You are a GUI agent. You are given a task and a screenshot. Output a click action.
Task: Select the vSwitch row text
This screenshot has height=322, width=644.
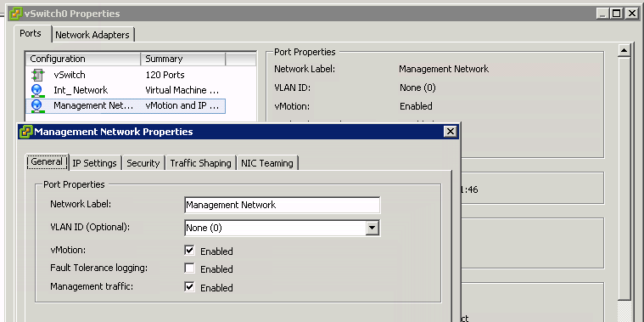click(x=70, y=75)
